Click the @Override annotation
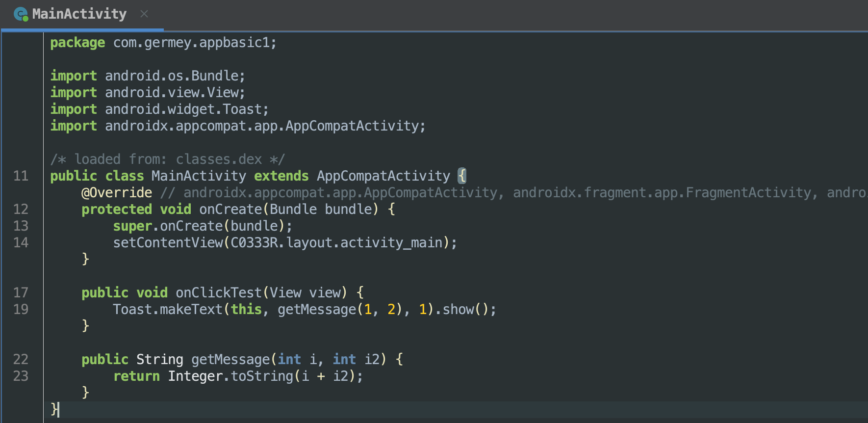 [117, 192]
